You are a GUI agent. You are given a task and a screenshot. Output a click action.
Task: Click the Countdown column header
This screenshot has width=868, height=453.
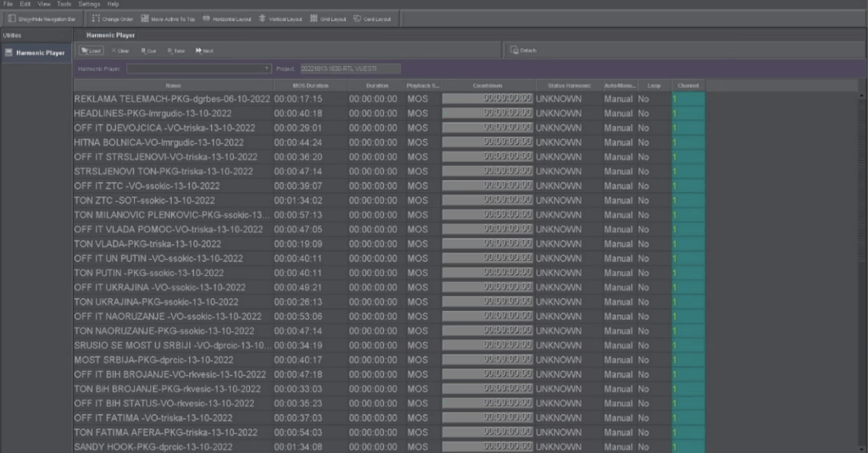[487, 86]
